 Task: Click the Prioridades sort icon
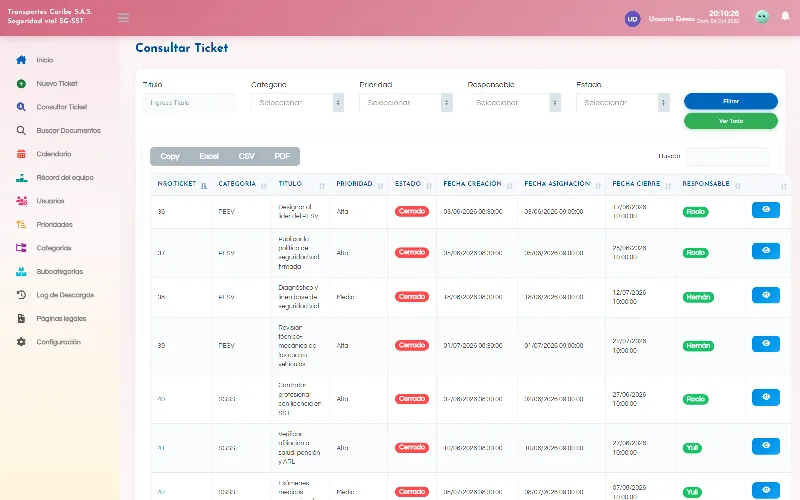[21, 224]
